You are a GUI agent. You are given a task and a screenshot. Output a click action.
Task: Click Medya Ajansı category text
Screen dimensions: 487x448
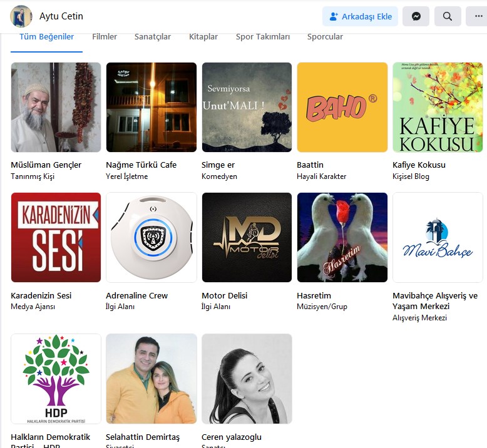tap(33, 307)
